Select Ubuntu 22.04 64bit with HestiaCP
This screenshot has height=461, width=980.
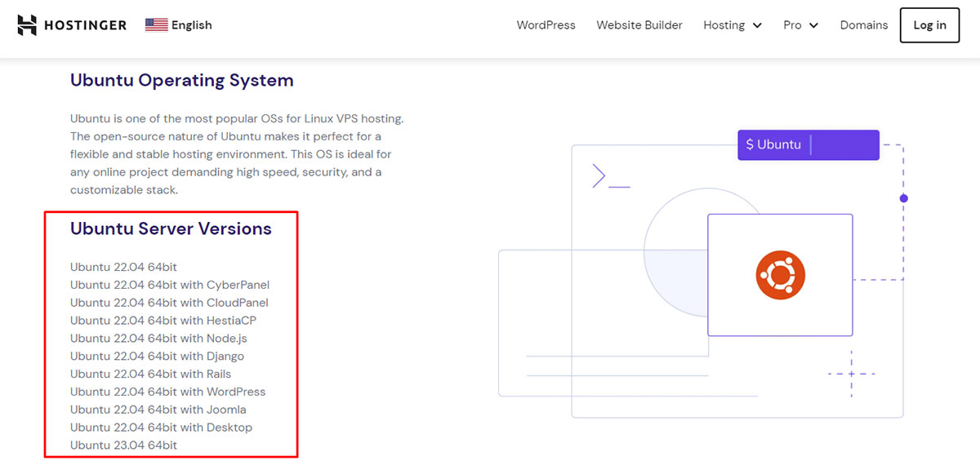pos(163,321)
